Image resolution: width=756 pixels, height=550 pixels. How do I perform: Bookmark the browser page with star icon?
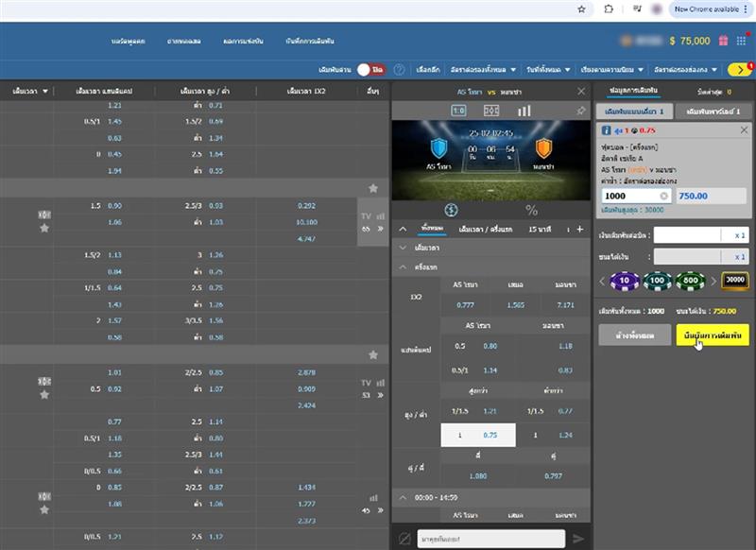pyautogui.click(x=581, y=9)
